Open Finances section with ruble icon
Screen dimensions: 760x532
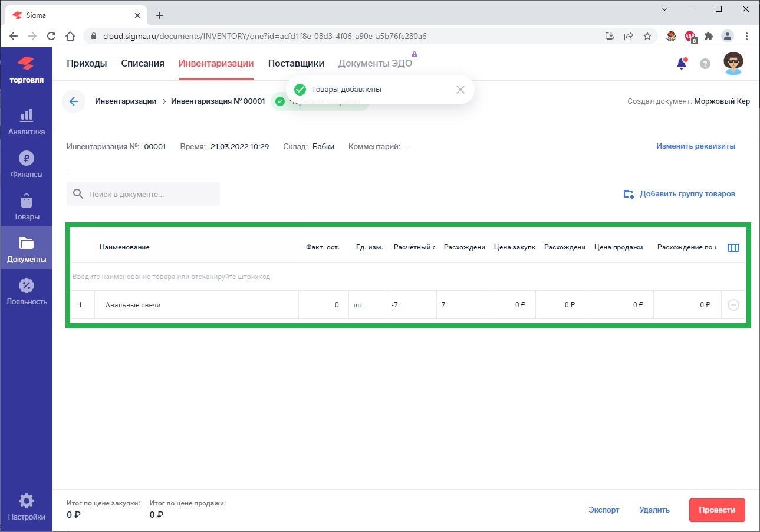pos(26,164)
